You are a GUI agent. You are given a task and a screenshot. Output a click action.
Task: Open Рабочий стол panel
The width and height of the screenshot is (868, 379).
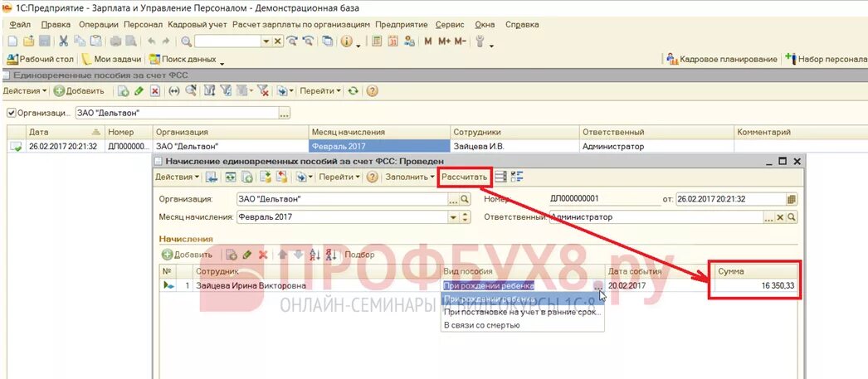tap(39, 59)
